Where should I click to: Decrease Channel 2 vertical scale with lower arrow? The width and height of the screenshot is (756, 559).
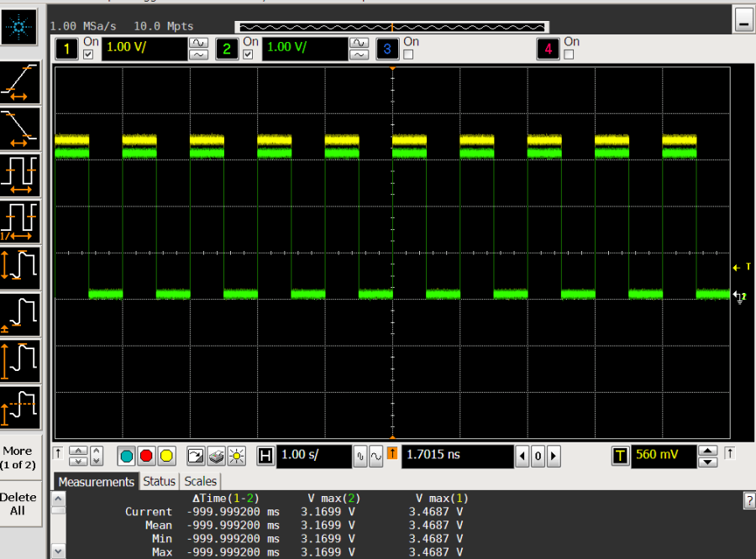click(359, 55)
